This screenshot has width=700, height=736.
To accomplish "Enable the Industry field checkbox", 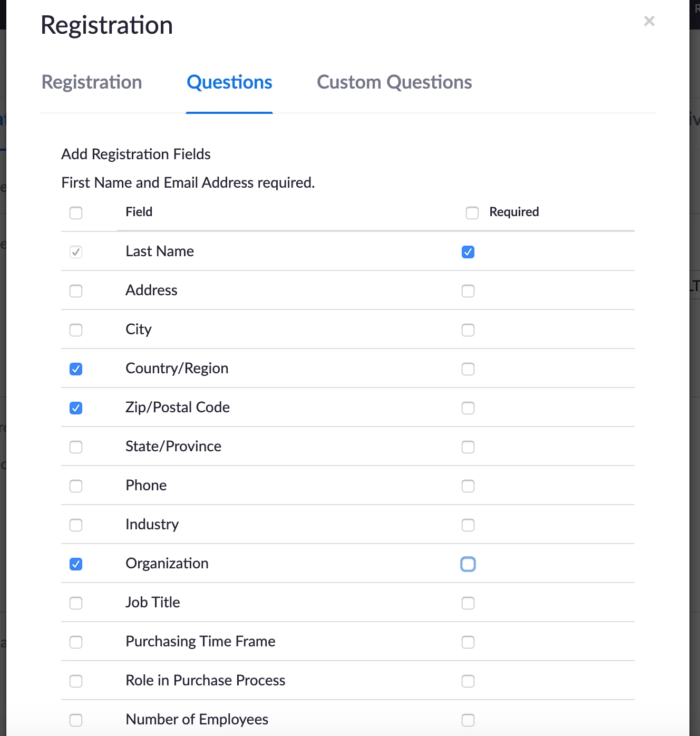I will [76, 525].
